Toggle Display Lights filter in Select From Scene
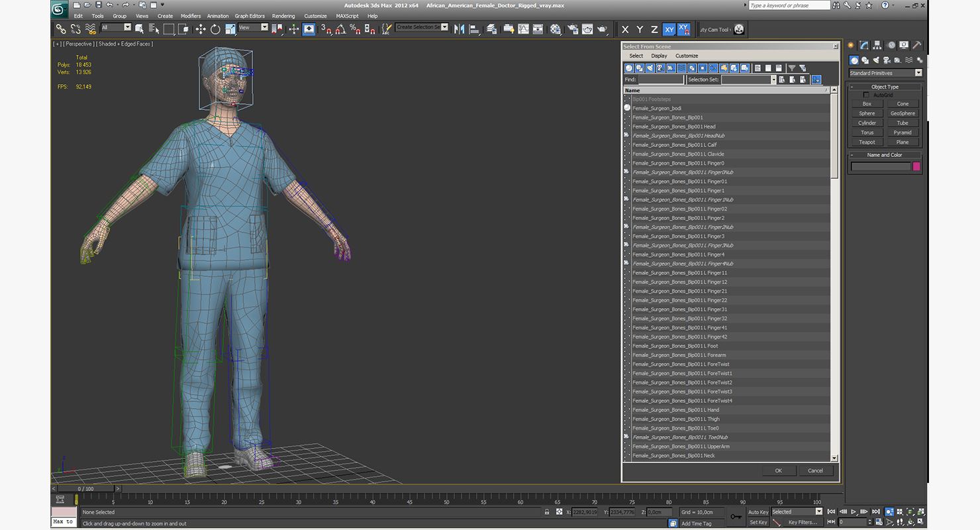The image size is (980, 530). click(650, 68)
